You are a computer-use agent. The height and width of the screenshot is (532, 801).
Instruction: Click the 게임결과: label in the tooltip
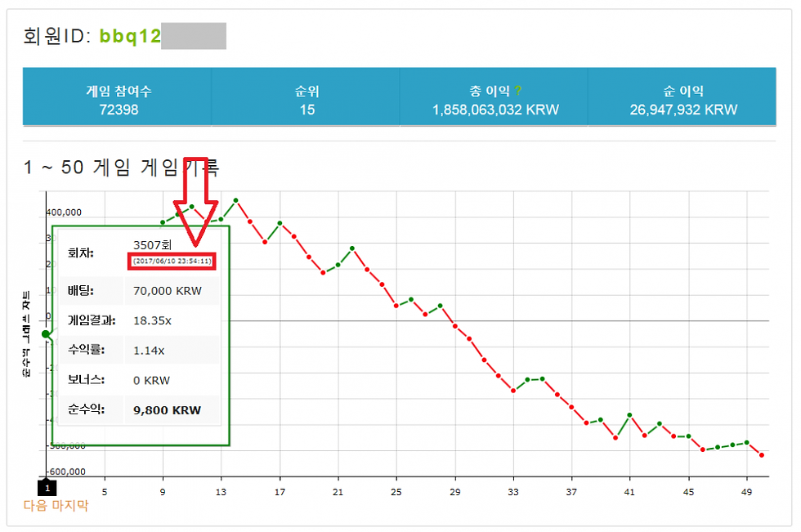[92, 320]
